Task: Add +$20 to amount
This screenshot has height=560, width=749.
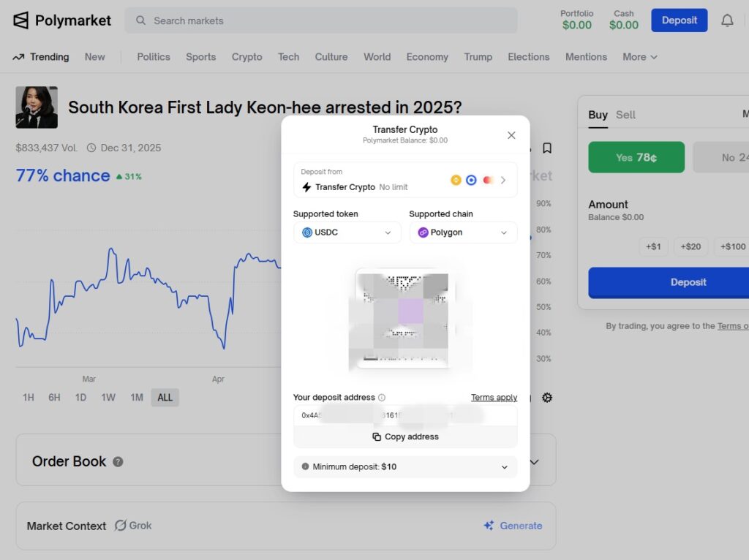Action: click(690, 246)
